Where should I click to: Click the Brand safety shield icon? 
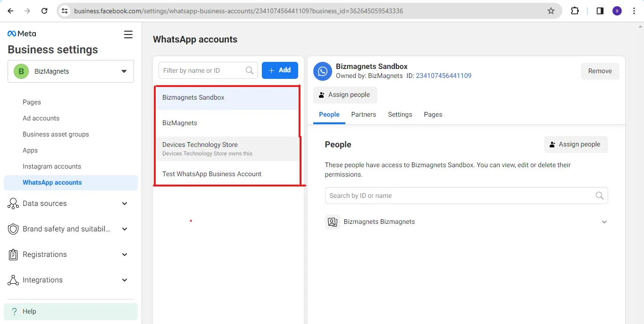[x=13, y=229]
